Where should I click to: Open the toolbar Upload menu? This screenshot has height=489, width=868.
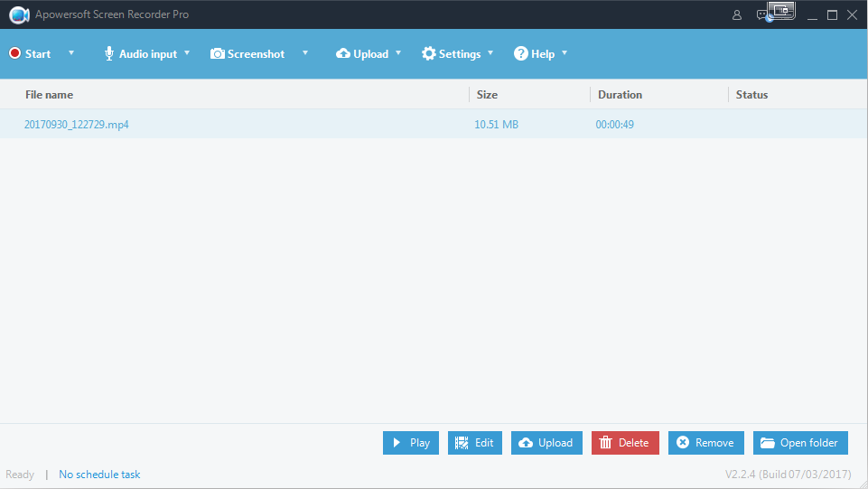coord(362,53)
